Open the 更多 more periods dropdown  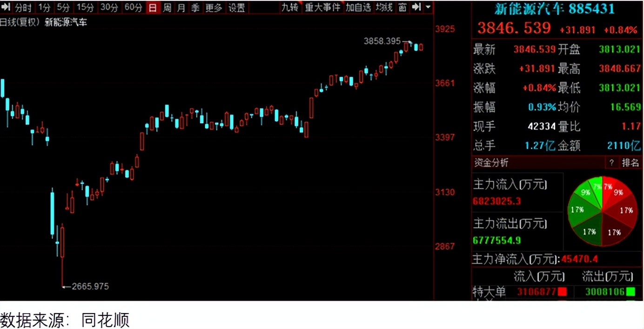214,7
